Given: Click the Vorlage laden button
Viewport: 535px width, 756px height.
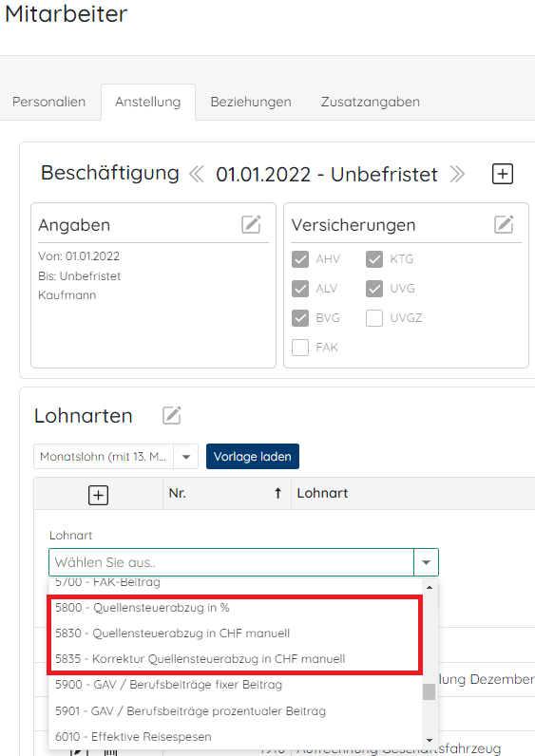Looking at the screenshot, I should tap(253, 456).
